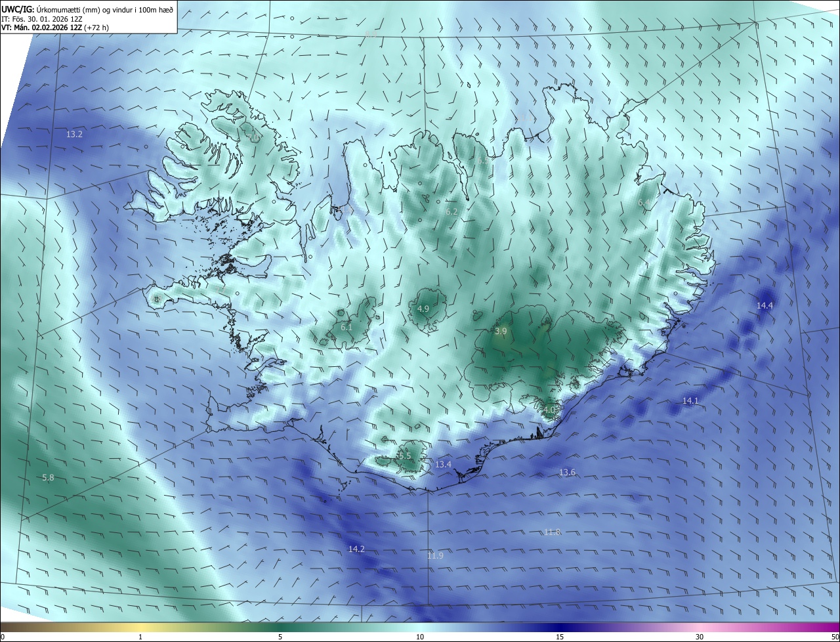Image resolution: width=840 pixels, height=642 pixels.
Task: Click the 10 tick on the color scale
Action: tap(420, 637)
